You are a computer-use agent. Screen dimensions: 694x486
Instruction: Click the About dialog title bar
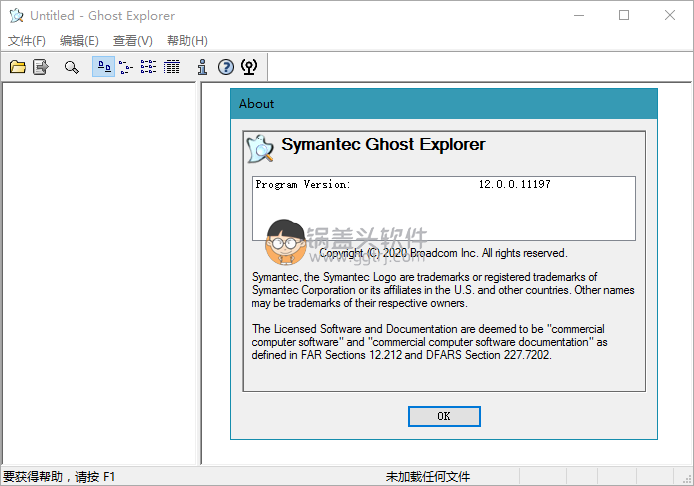pyautogui.click(x=444, y=104)
